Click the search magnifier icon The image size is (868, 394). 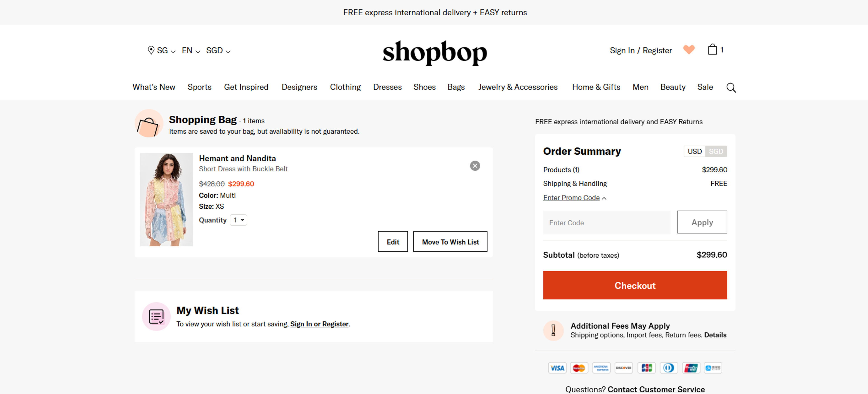pyautogui.click(x=731, y=88)
